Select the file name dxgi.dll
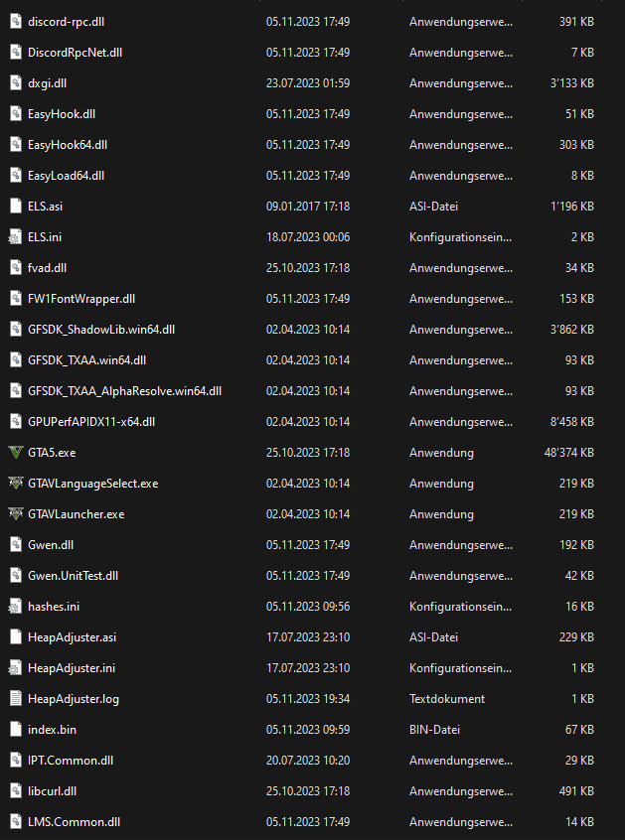 47,83
